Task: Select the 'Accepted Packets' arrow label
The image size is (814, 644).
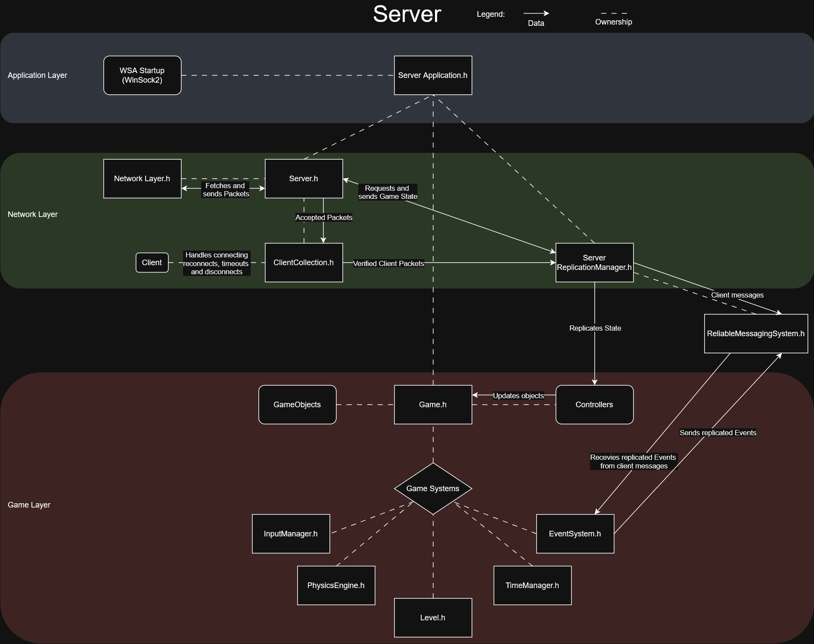Action: (x=323, y=217)
